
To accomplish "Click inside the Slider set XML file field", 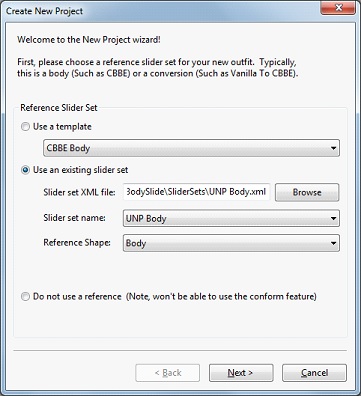I will [x=196, y=192].
